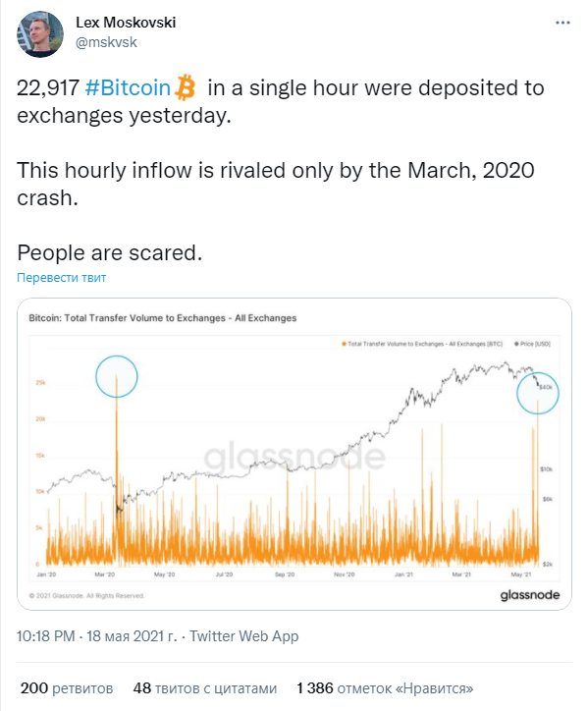Open the three-dot more options menu

[562, 23]
